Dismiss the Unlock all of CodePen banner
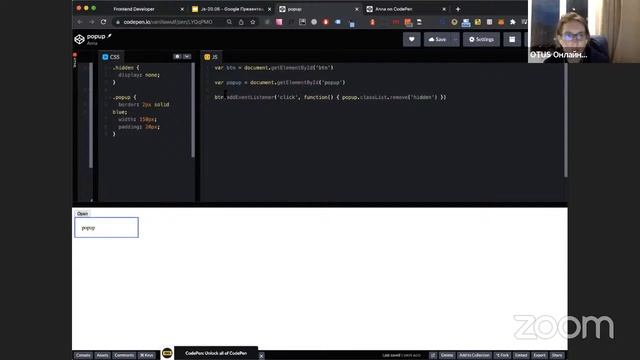This screenshot has height=360, width=640. 261,356
